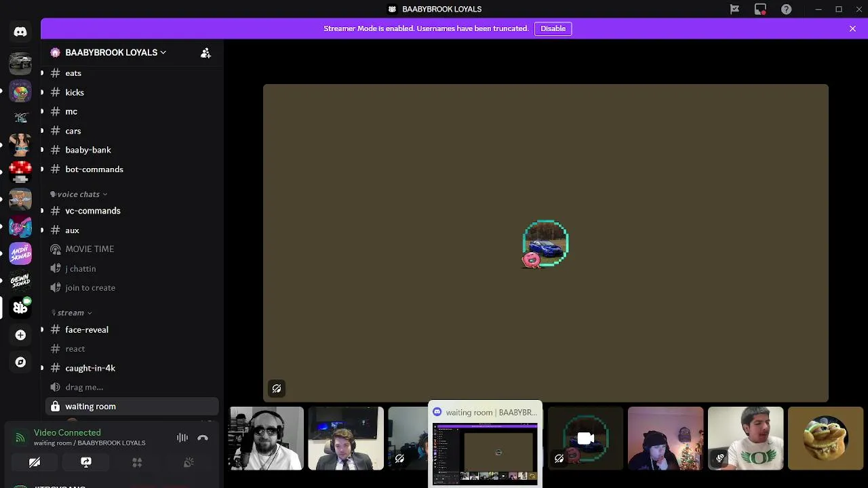The height and width of the screenshot is (488, 868).
Task: Toggle screen sharing in voice panel
Action: (x=86, y=462)
